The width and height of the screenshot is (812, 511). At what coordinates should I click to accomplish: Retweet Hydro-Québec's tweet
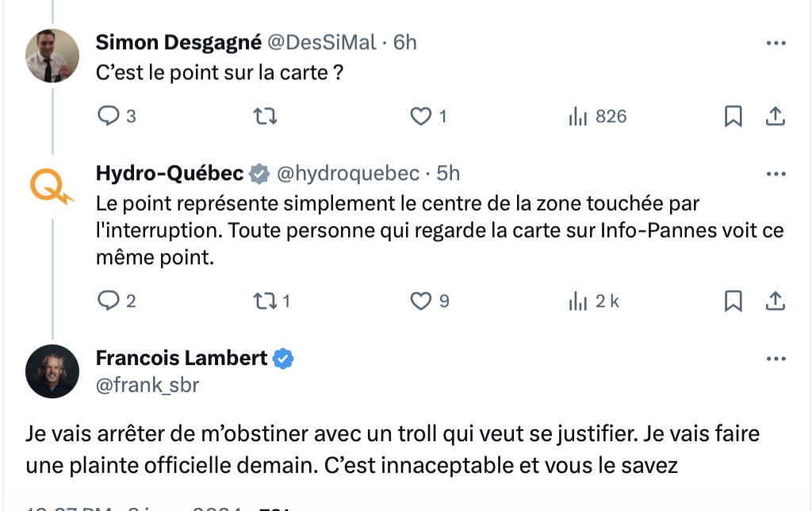(272, 301)
